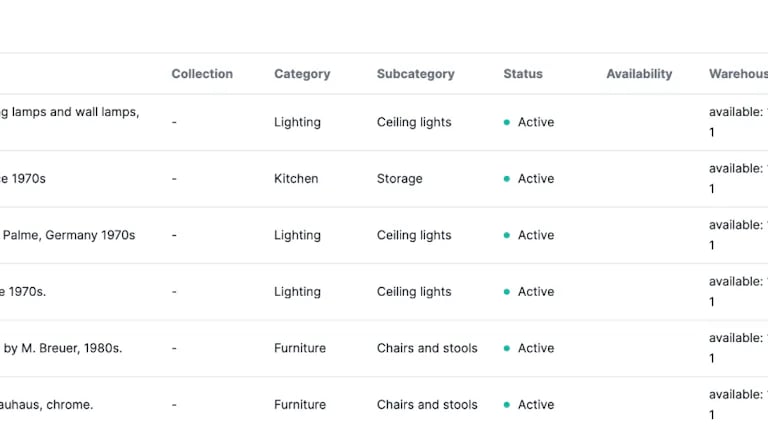768x427 pixels.
Task: Click the green status dot in Kitchen row
Action: point(507,179)
